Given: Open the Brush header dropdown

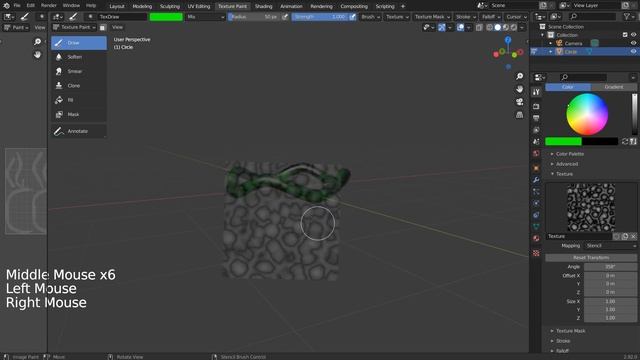Looking at the screenshot, I should [x=371, y=17].
